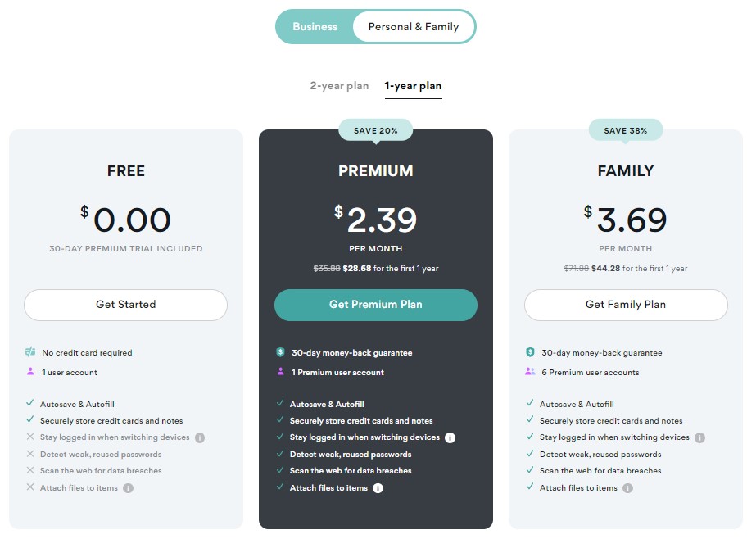Screen dimensions: 756x539
Task: Click info icon beside Free 'Attach files to items'
Action: point(128,488)
